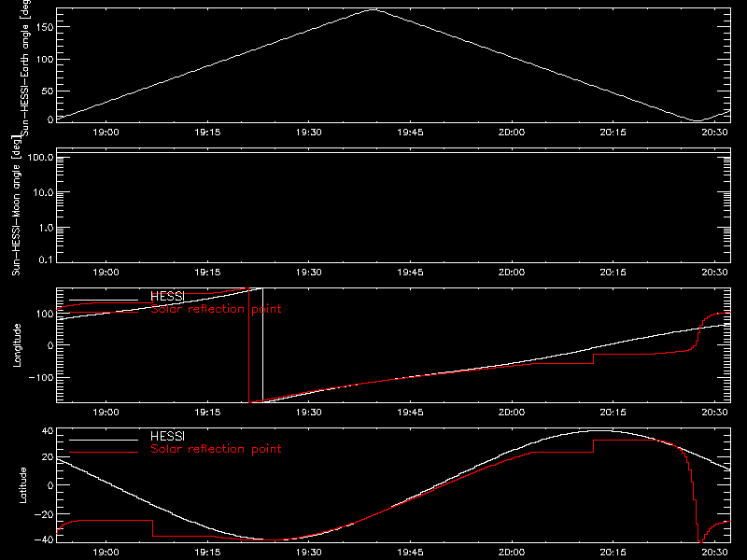Viewport: 747px width, 560px height.
Task: Click the 'Sun-HESSI-Earth angle [deg]' axis label
Action: click(25, 67)
